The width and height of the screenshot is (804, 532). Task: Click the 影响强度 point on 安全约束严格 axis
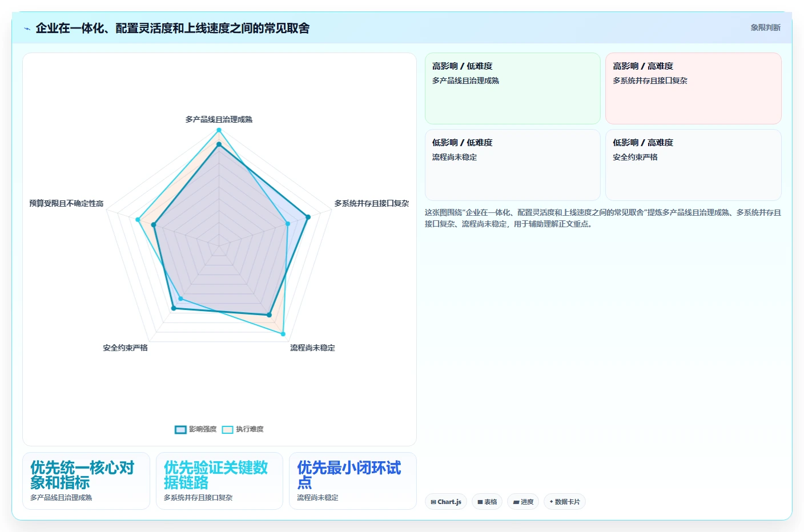pyautogui.click(x=174, y=308)
